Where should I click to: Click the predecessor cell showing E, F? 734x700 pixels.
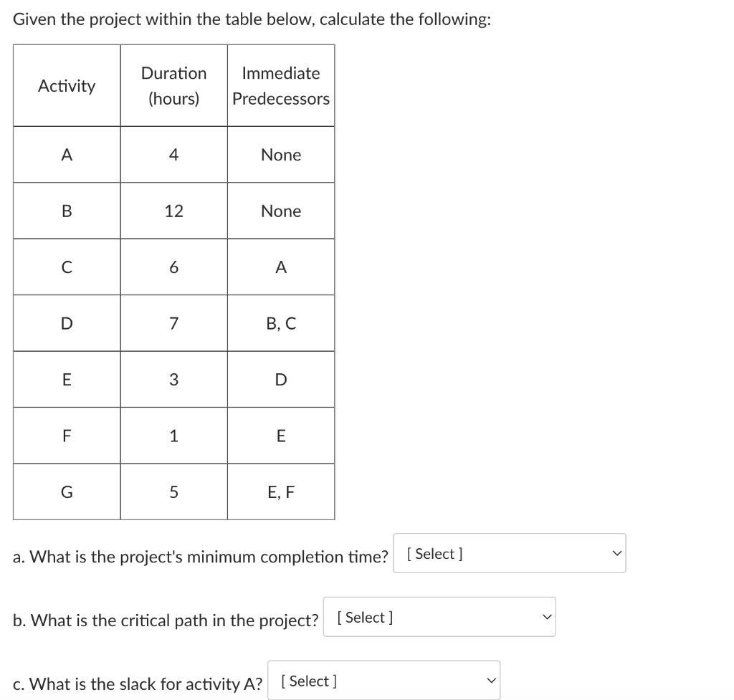tap(280, 492)
